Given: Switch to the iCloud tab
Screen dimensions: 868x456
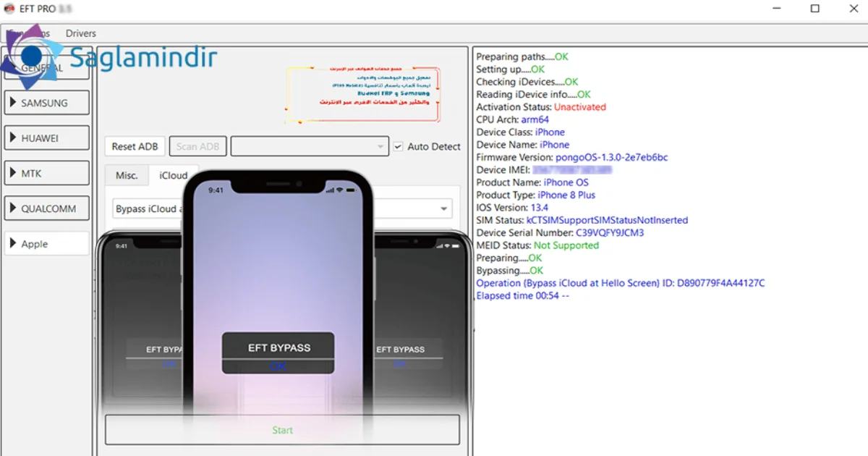Looking at the screenshot, I should pos(174,175).
